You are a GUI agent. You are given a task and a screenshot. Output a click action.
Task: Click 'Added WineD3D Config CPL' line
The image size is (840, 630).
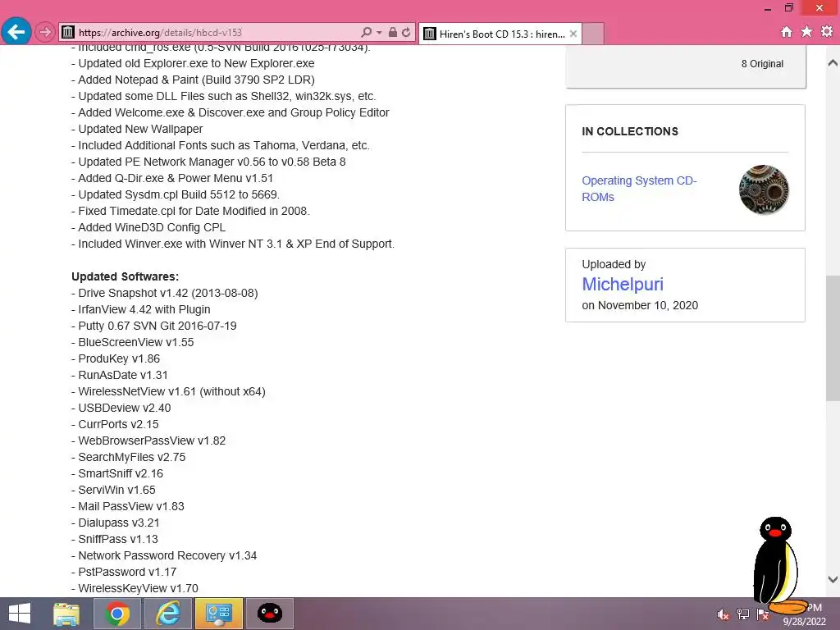click(x=148, y=227)
